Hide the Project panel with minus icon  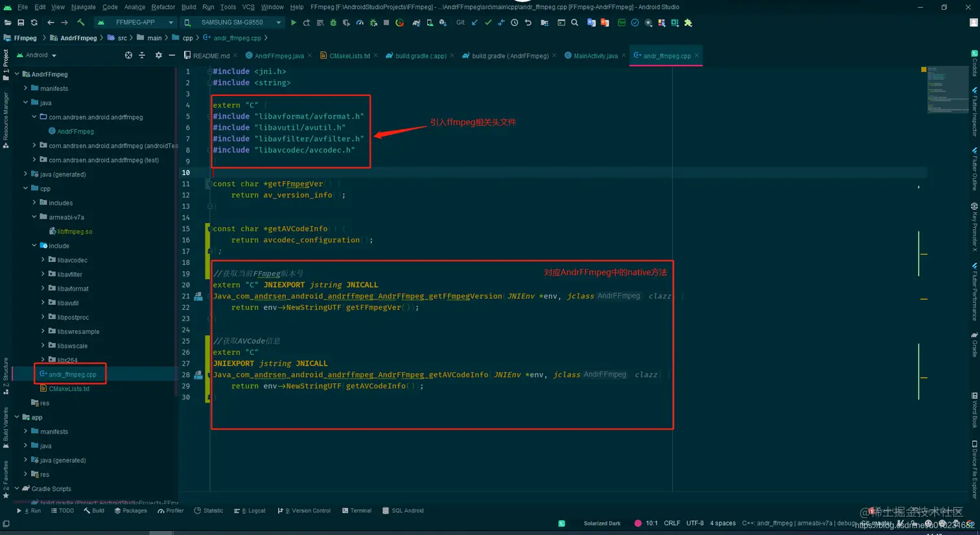172,56
